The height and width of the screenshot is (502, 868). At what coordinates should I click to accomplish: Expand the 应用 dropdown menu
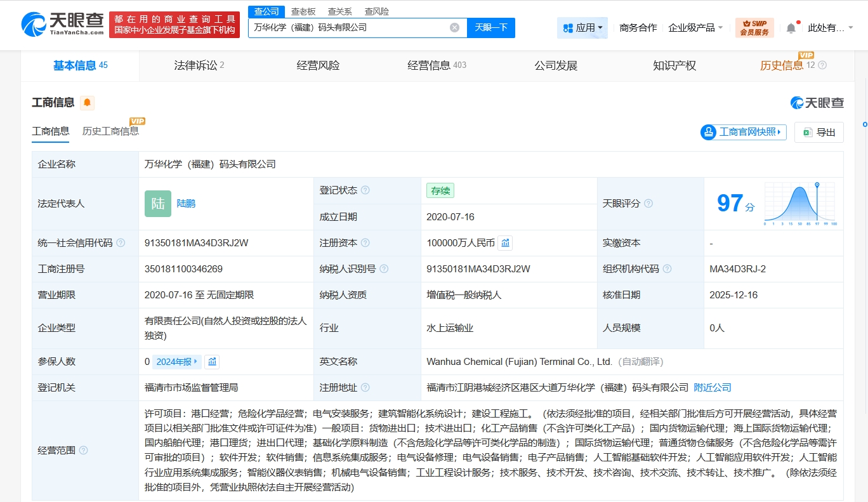(x=582, y=28)
